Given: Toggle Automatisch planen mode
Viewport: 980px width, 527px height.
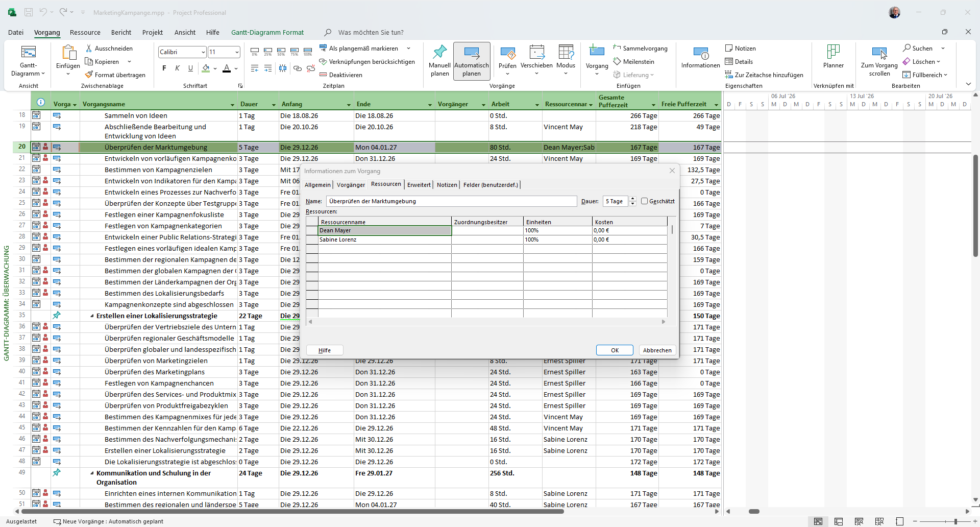Looking at the screenshot, I should (x=472, y=61).
